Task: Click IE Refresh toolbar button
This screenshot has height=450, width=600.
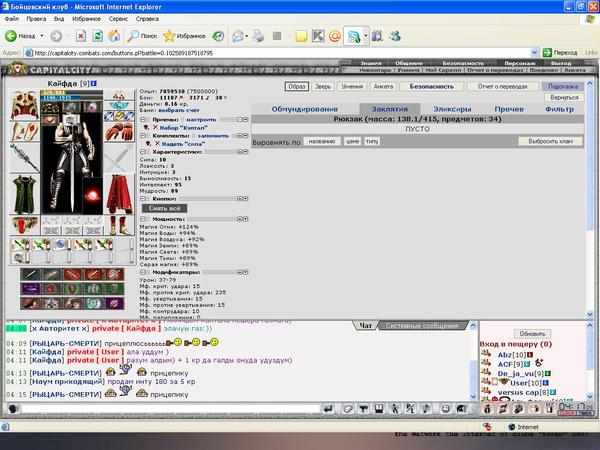Action: tap(98, 36)
